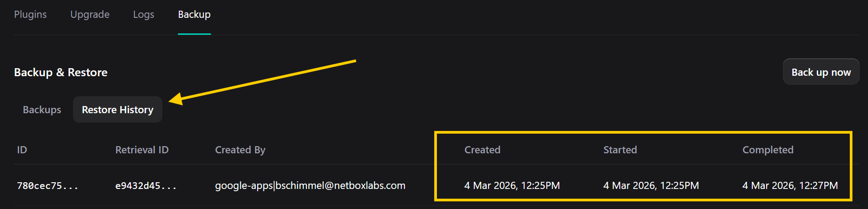The image size is (868, 209).
Task: Click the Completed time 12:27PM cell
Action: [790, 185]
